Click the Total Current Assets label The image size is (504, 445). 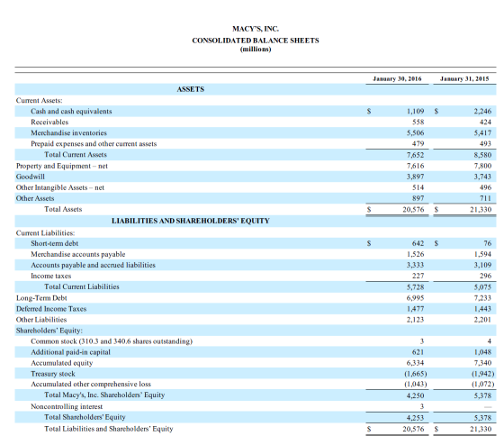(x=76, y=155)
